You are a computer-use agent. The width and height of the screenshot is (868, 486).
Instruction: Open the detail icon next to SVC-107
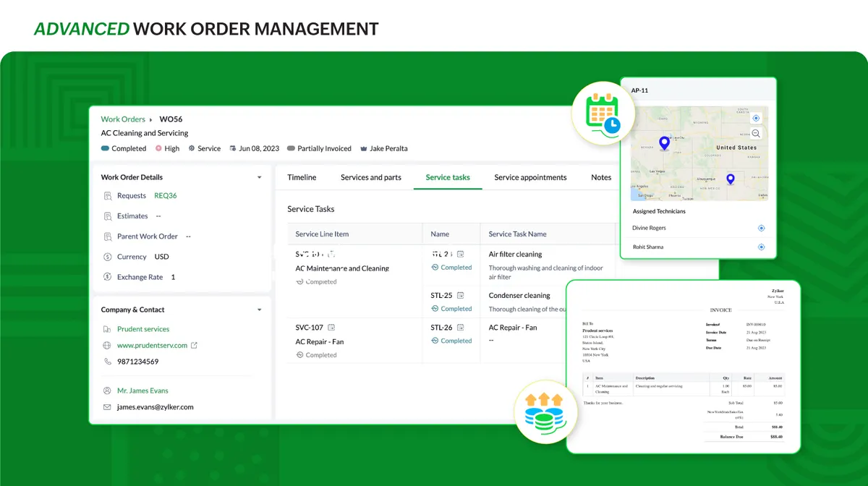(x=331, y=328)
